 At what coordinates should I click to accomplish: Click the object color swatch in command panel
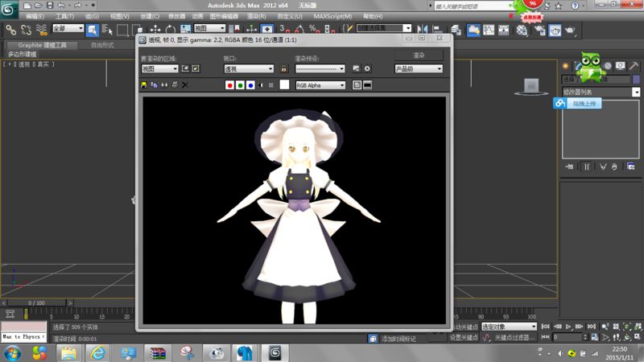[x=636, y=79]
